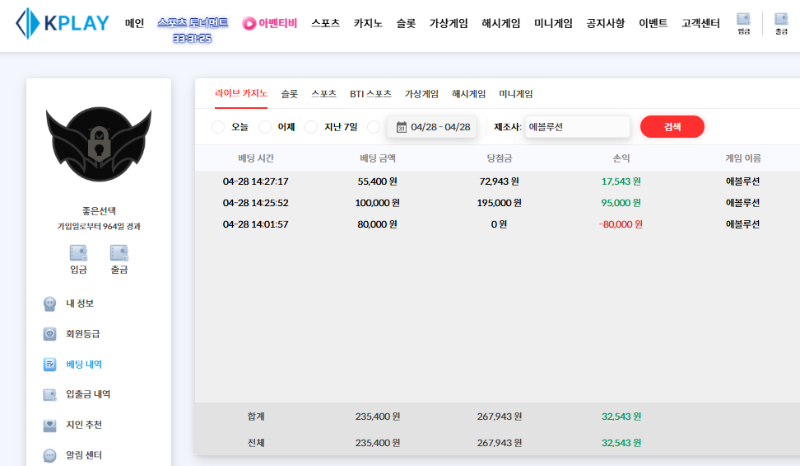Select the 오늘 radio button
This screenshot has height=466, width=800.
click(x=218, y=127)
